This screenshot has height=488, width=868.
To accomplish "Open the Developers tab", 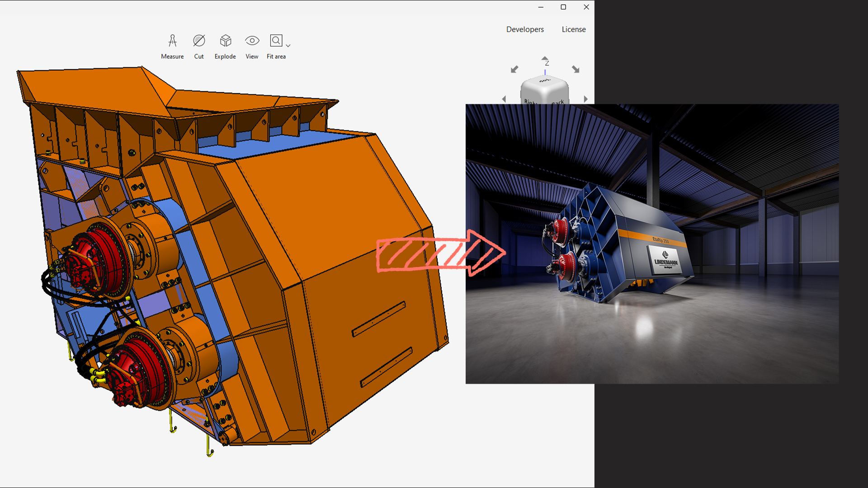I will tap(525, 29).
